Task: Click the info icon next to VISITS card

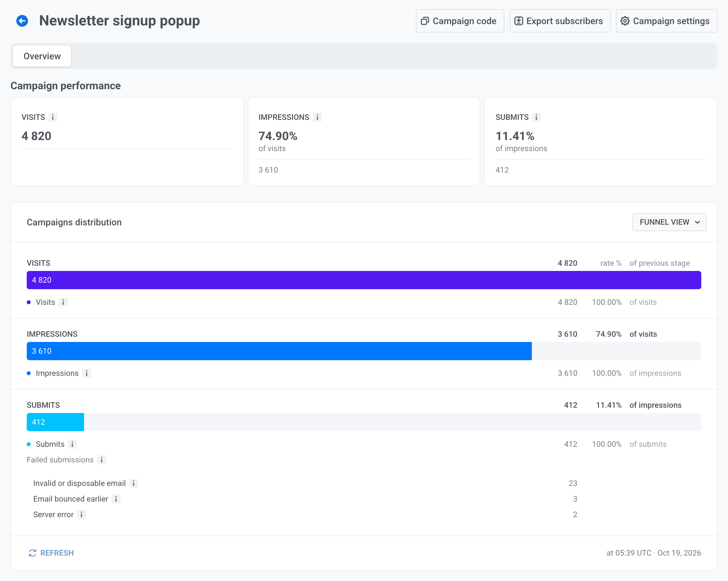Action: click(x=53, y=117)
